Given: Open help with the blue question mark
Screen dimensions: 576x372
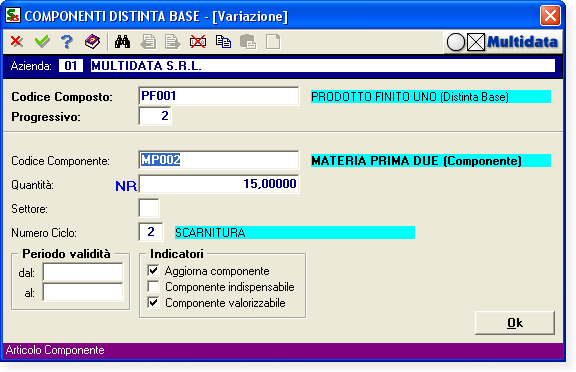Looking at the screenshot, I should click(67, 41).
